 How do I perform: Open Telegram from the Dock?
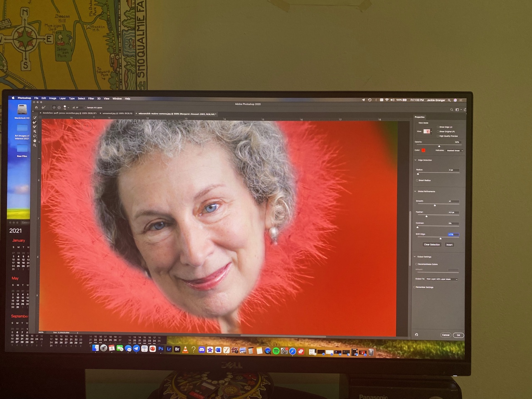[x=136, y=349]
